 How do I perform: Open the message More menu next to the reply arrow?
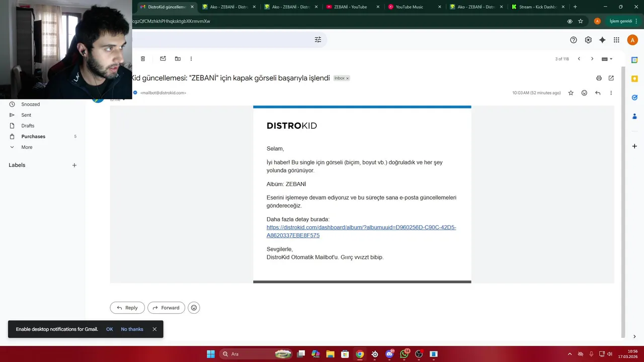(611, 93)
